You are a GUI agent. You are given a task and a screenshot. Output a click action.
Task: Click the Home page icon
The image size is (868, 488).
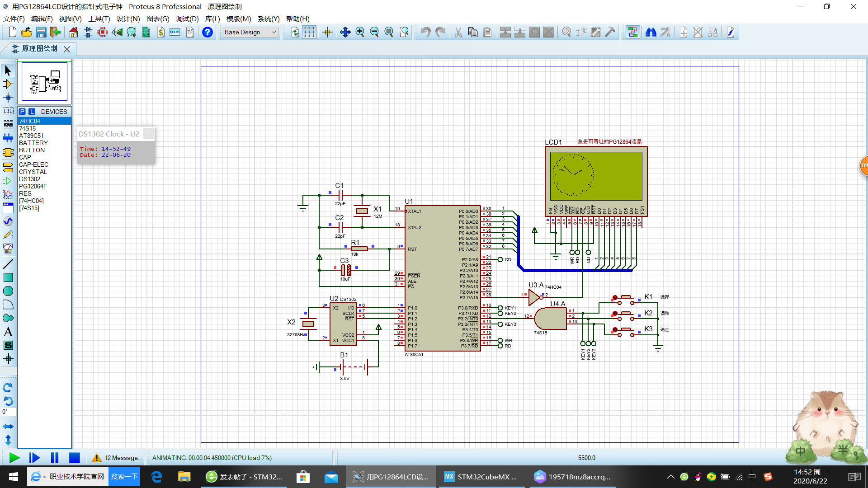[x=73, y=32]
